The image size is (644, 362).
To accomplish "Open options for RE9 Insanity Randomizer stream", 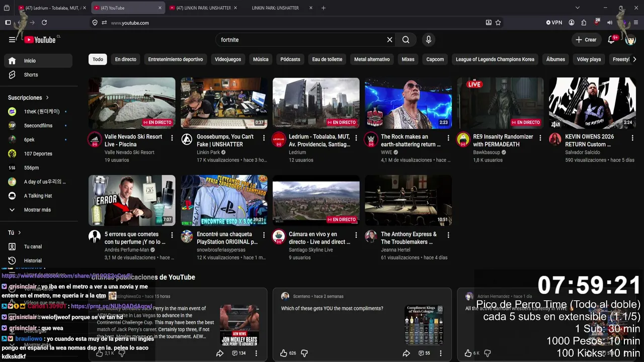I will click(540, 138).
